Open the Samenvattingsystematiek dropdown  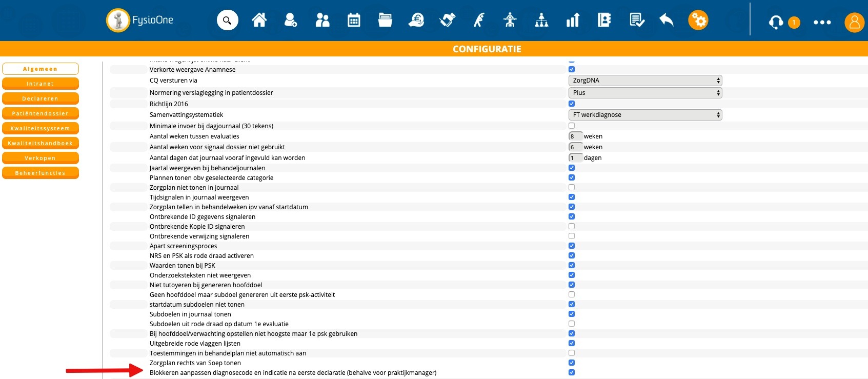click(x=645, y=115)
